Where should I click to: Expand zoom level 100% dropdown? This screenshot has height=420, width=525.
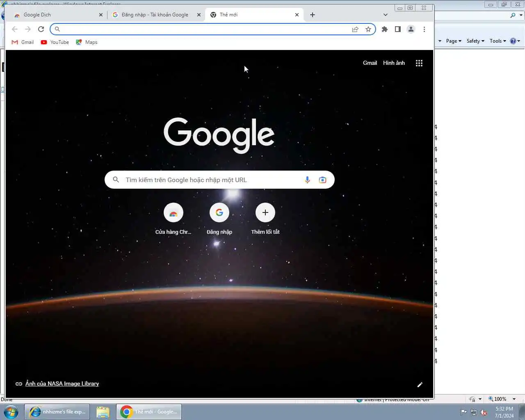(514, 399)
